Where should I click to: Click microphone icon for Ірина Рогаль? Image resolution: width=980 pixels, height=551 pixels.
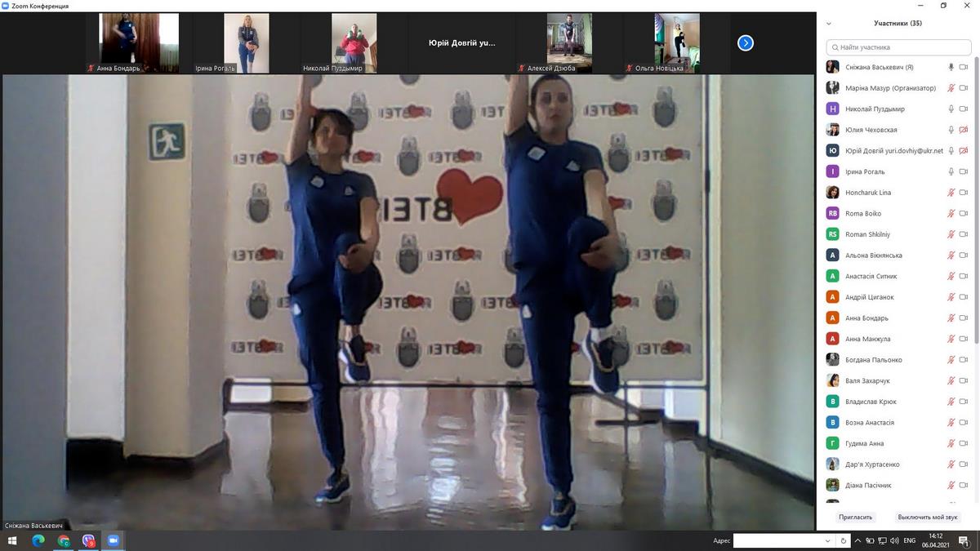[x=951, y=171]
